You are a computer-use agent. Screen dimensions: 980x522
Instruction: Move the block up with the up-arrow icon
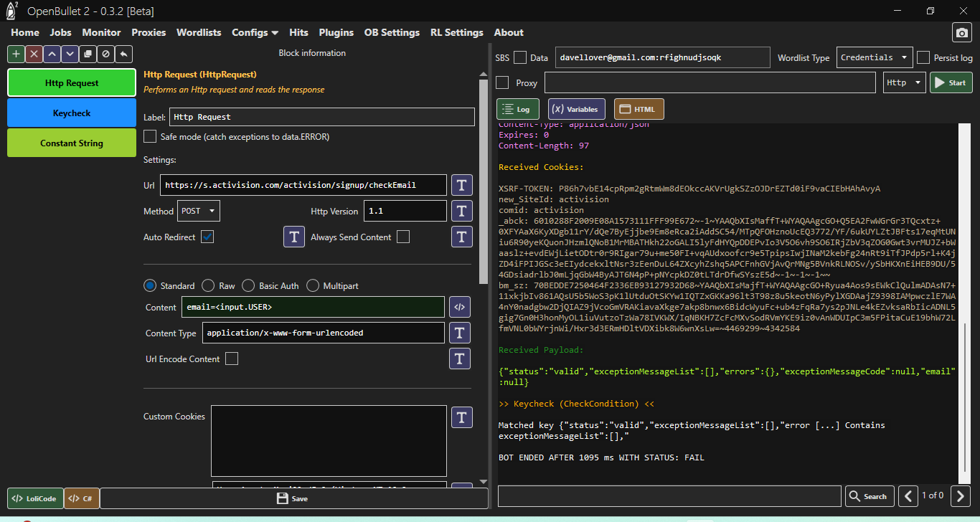click(x=52, y=54)
